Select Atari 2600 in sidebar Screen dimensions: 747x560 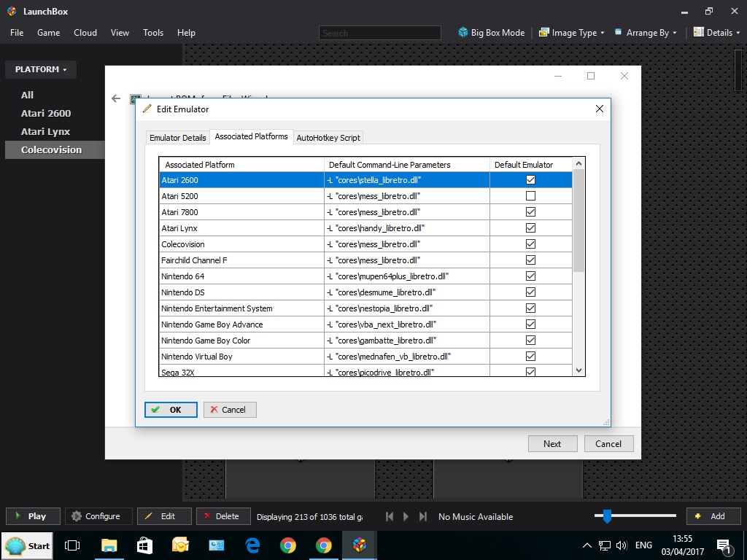point(46,113)
